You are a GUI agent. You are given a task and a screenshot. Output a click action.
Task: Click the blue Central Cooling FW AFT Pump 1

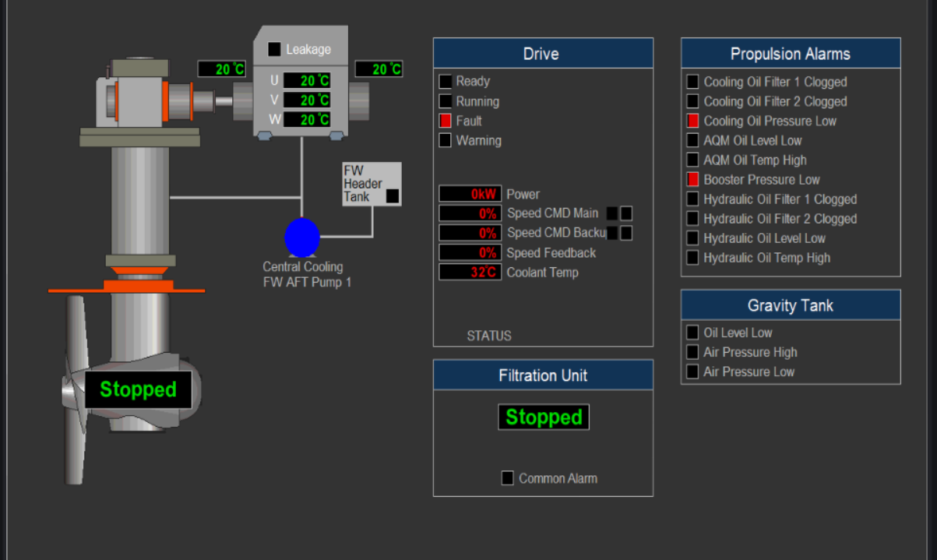[x=302, y=238]
